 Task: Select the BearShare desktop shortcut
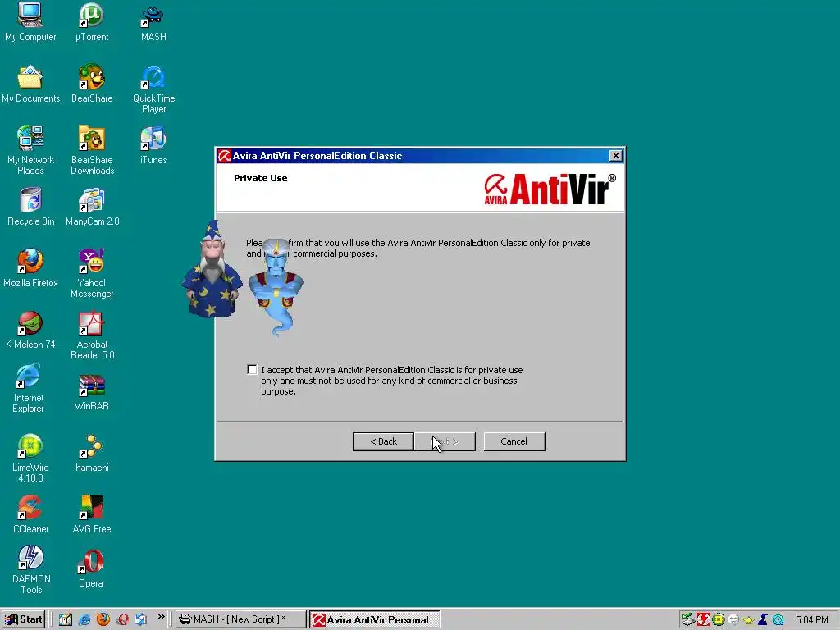[x=92, y=84]
